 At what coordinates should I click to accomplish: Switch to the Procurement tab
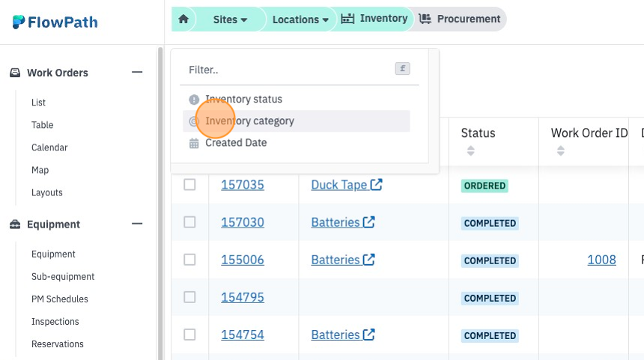tap(459, 19)
